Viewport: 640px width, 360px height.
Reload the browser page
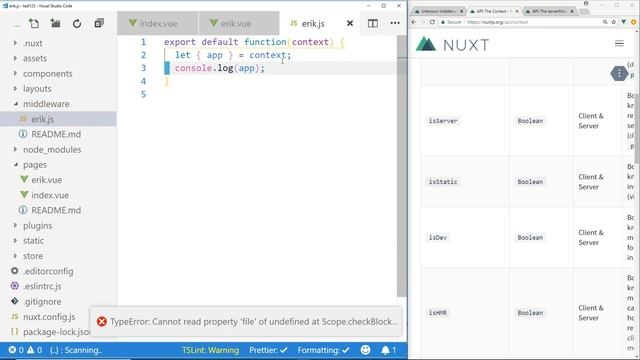tap(432, 22)
